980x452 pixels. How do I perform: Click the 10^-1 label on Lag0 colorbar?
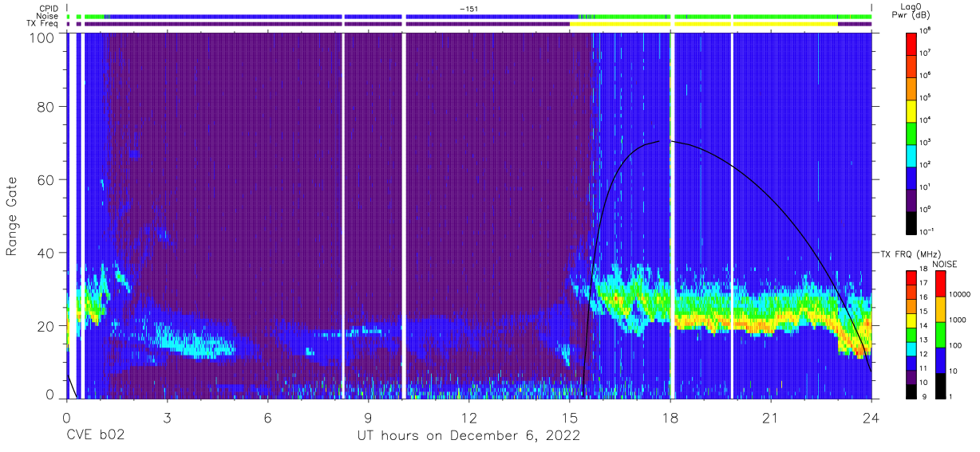[927, 231]
